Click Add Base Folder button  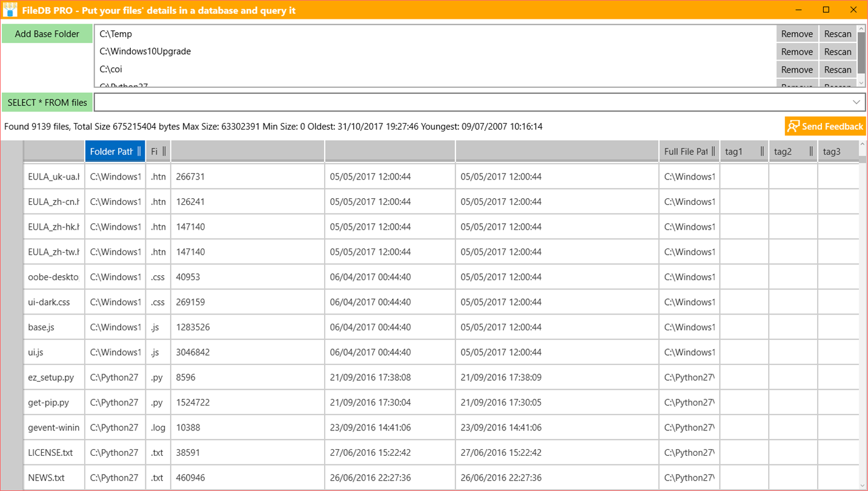click(47, 34)
